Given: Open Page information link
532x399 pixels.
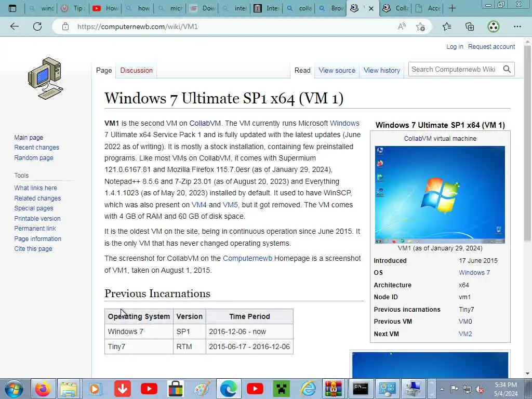Looking at the screenshot, I should tap(37, 238).
